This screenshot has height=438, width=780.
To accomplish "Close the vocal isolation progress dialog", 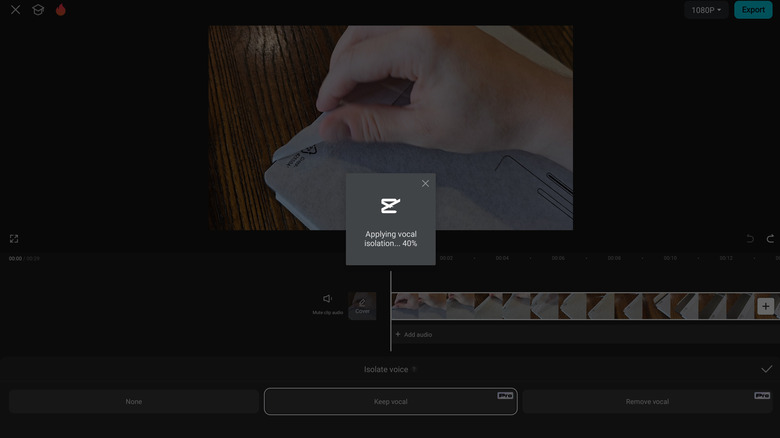I will [425, 183].
